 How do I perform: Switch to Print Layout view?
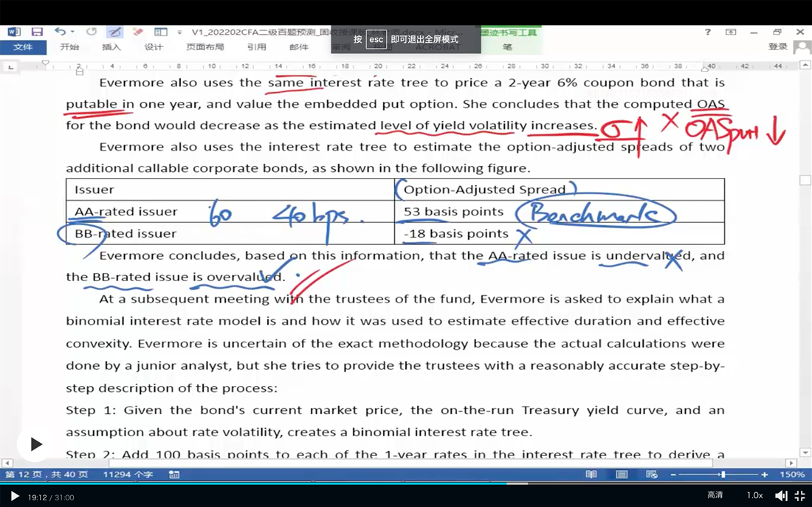622,475
